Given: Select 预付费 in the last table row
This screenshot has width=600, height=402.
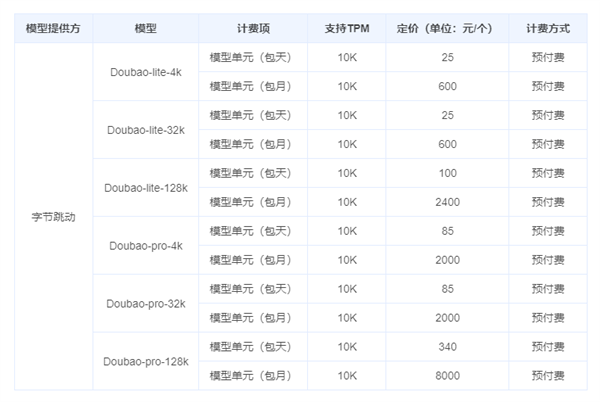Looking at the screenshot, I should (547, 375).
